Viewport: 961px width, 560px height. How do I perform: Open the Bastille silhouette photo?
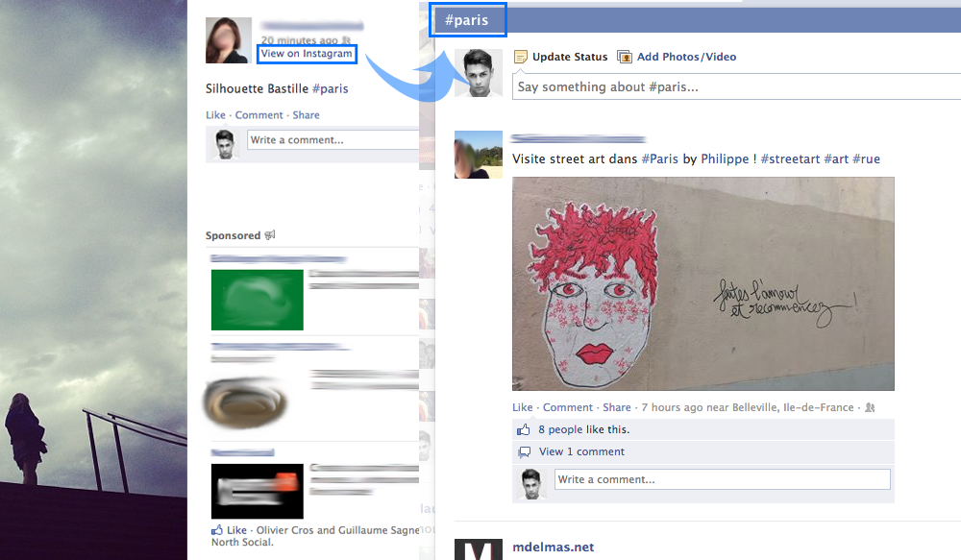[x=93, y=280]
